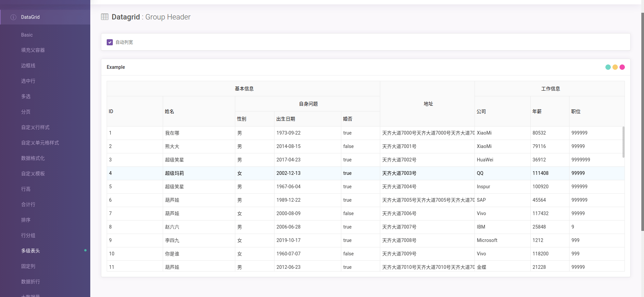The height and width of the screenshot is (297, 644).
Task: Go to 数据格式化 page
Action: [33, 158]
